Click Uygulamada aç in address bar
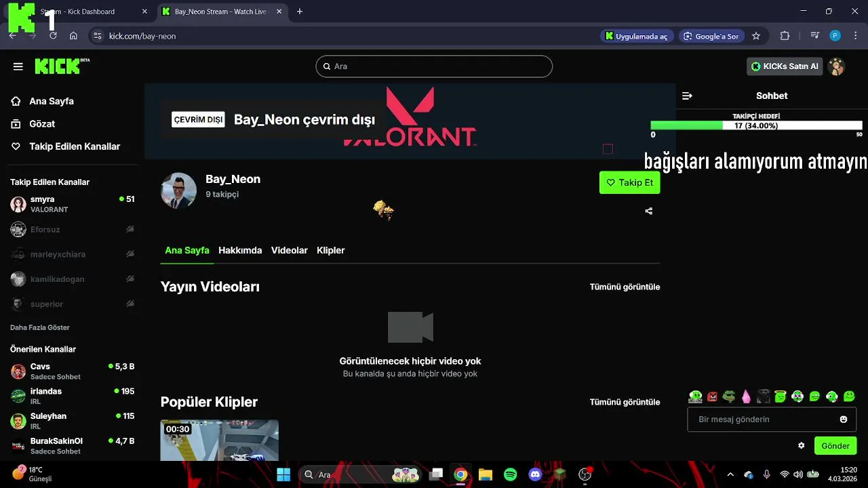 tap(637, 36)
